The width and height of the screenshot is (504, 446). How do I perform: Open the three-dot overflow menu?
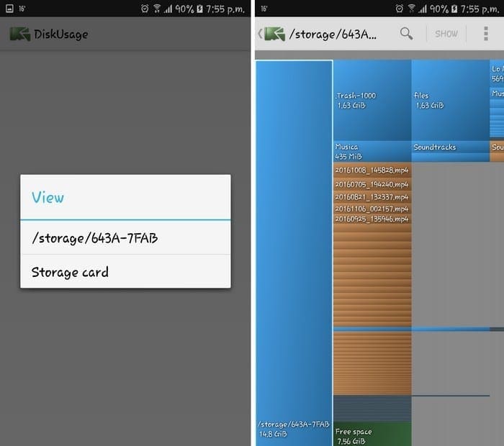[x=486, y=34]
